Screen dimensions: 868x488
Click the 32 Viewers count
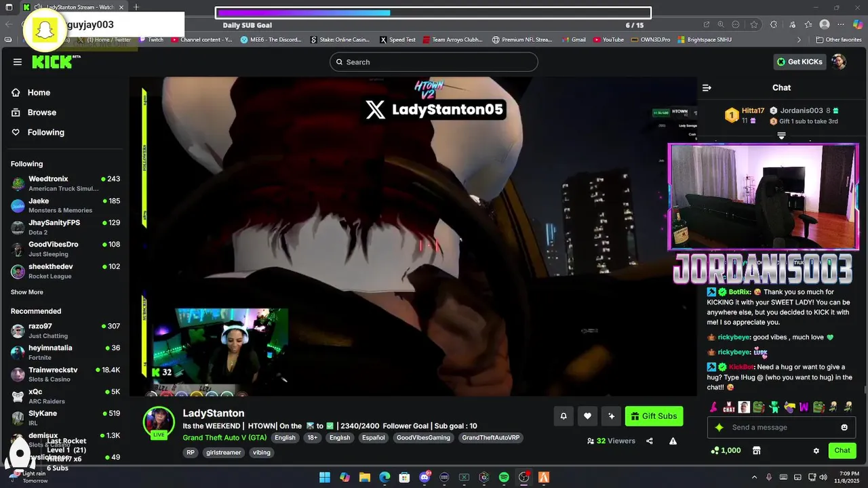(611, 441)
